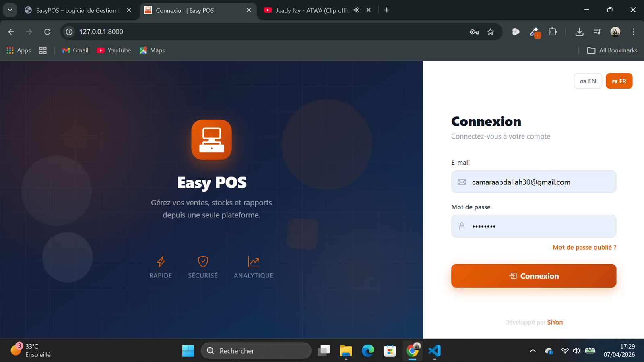The height and width of the screenshot is (362, 644).
Task: Click the Sécurisé shield icon
Action: click(203, 261)
